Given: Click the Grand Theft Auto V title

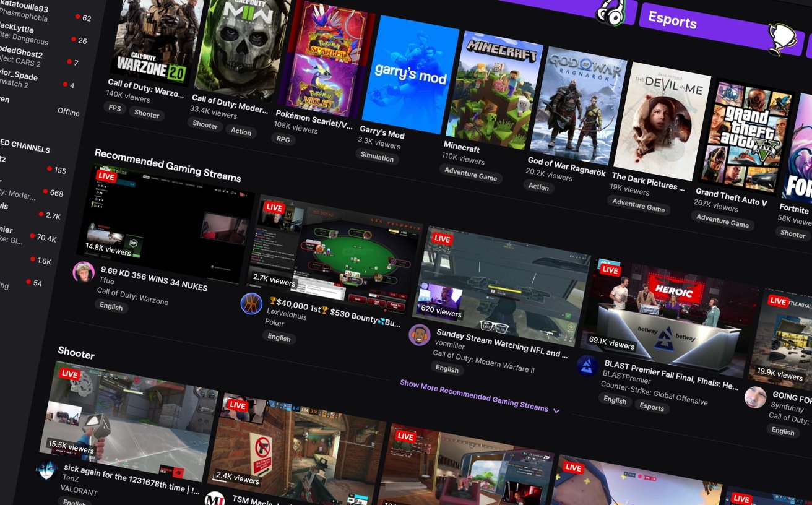Looking at the screenshot, I should (731, 198).
